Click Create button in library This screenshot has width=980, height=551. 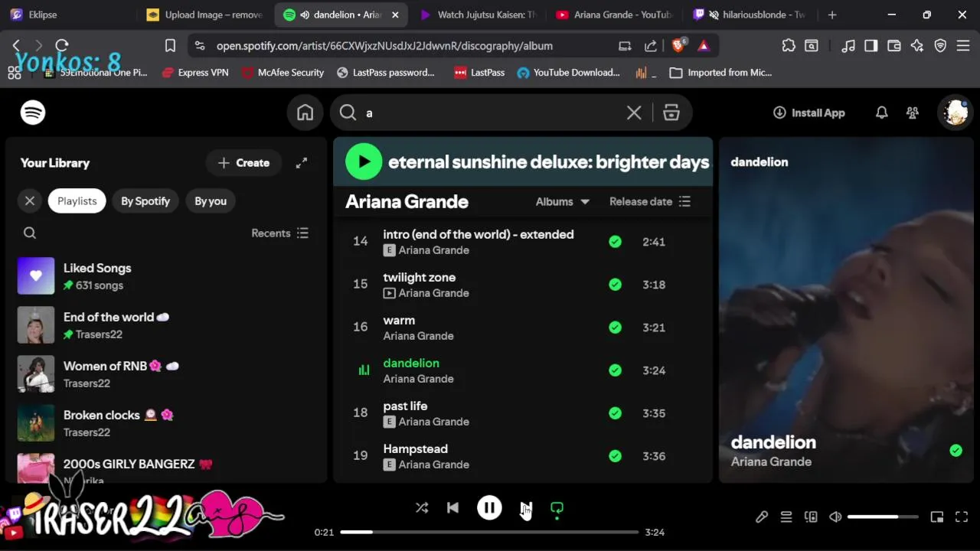tap(243, 163)
